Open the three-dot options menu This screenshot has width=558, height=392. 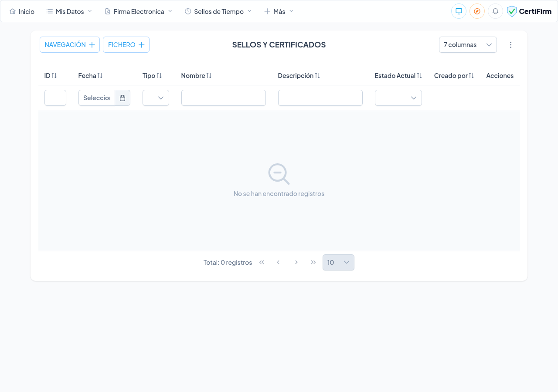pyautogui.click(x=511, y=45)
